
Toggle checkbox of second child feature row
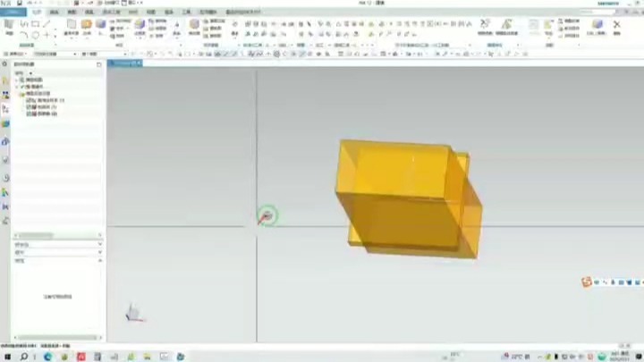click(29, 106)
